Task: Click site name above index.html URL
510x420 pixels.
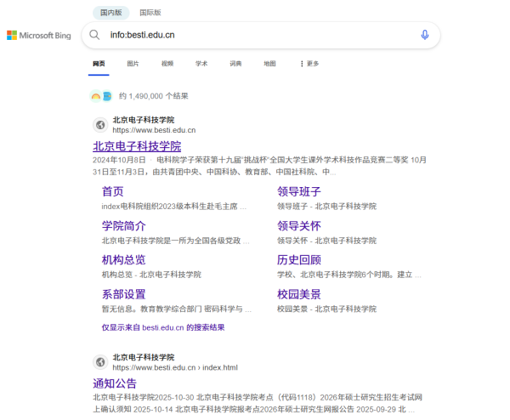Action: pos(144,357)
